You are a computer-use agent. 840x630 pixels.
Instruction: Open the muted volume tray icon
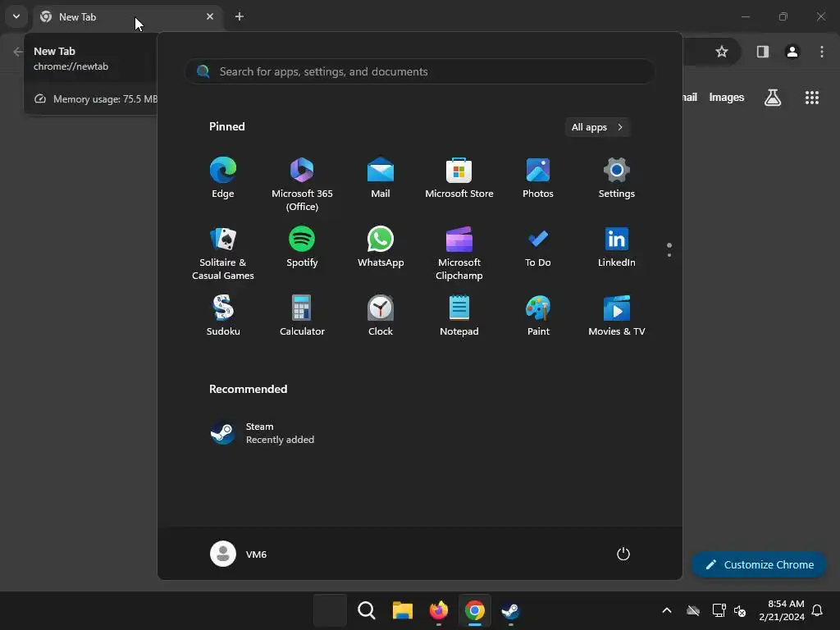coord(740,610)
